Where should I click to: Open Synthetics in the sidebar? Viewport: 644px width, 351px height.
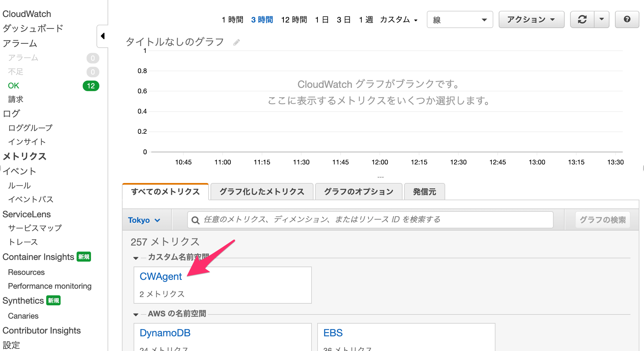pyautogui.click(x=23, y=301)
